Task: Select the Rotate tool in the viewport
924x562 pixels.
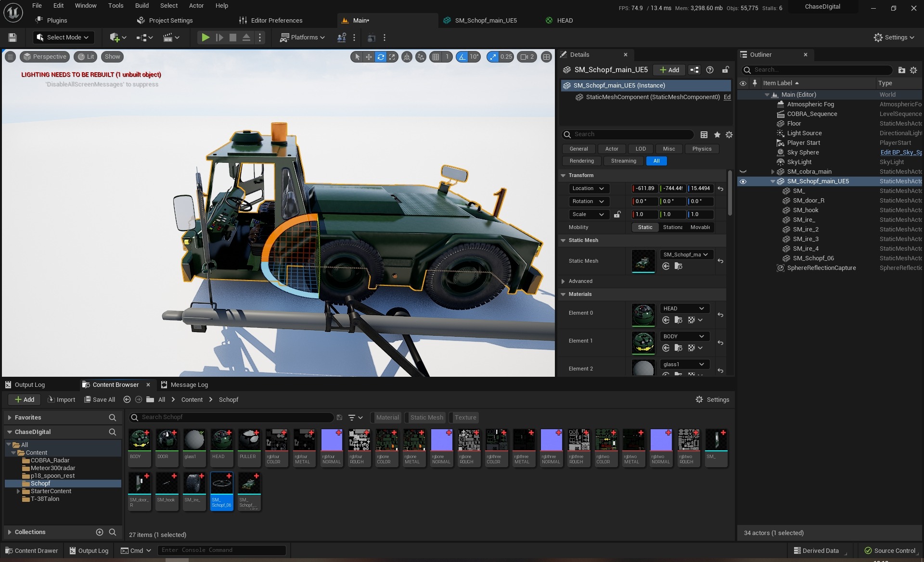Action: point(381,57)
